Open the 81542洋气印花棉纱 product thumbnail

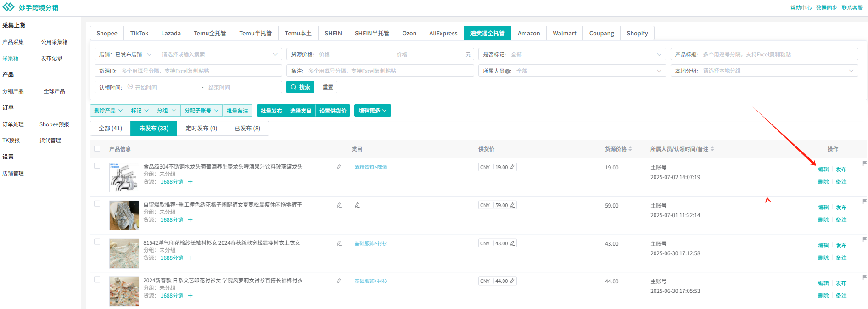tap(124, 253)
